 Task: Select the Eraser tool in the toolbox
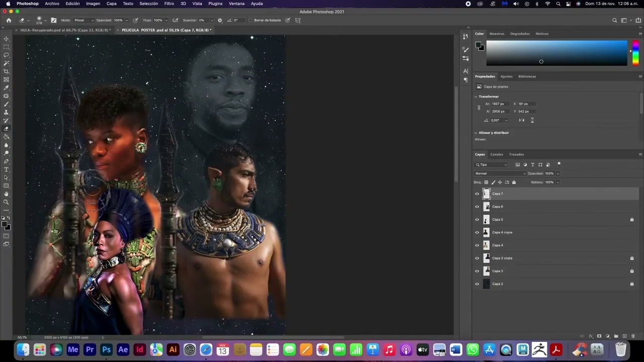[7, 129]
